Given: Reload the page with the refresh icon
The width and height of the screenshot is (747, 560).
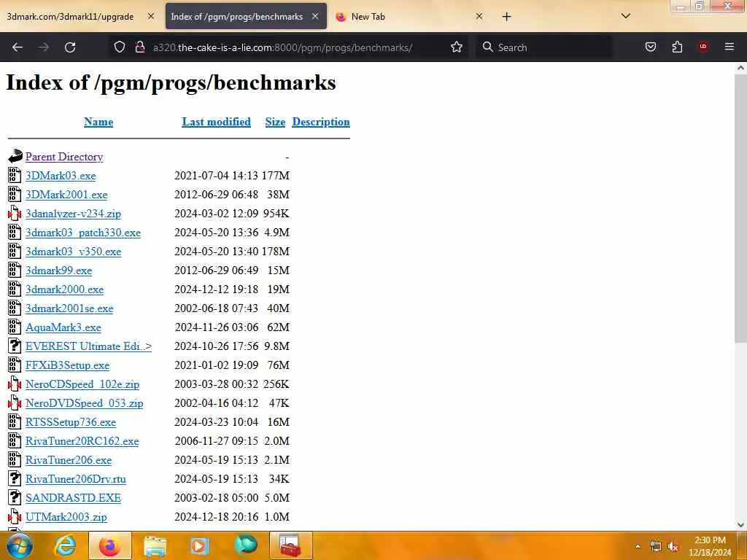Looking at the screenshot, I should click(x=70, y=47).
